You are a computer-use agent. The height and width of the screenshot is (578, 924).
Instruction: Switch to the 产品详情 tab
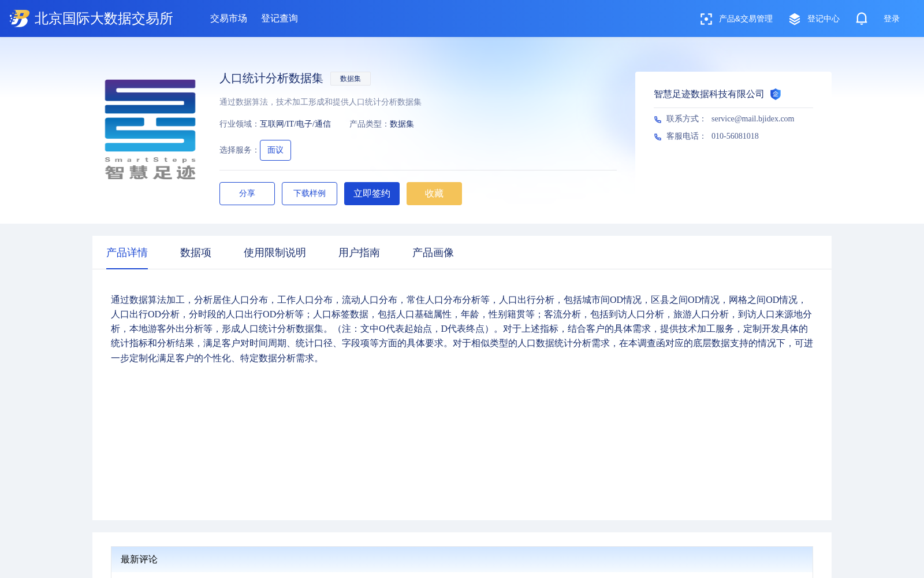[127, 253]
